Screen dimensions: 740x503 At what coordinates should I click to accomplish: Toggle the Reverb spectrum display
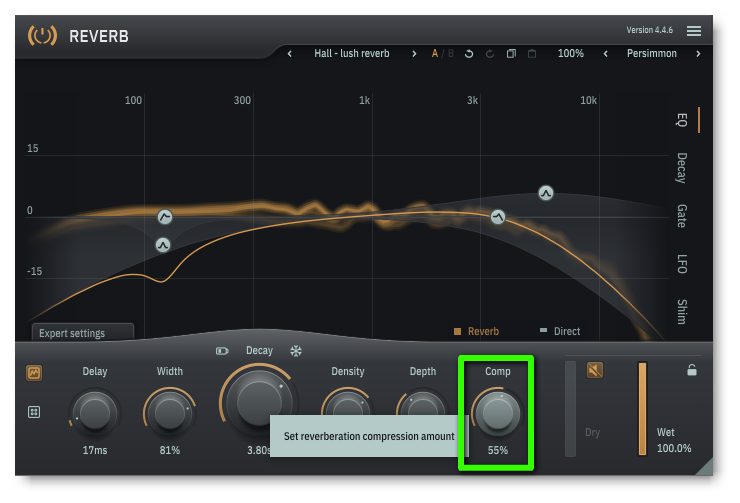476,331
